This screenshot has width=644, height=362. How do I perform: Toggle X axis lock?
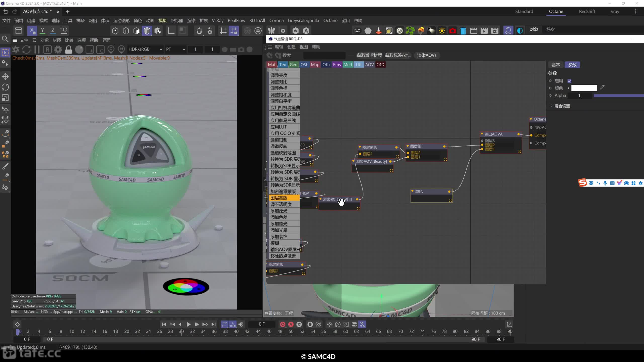[32, 31]
